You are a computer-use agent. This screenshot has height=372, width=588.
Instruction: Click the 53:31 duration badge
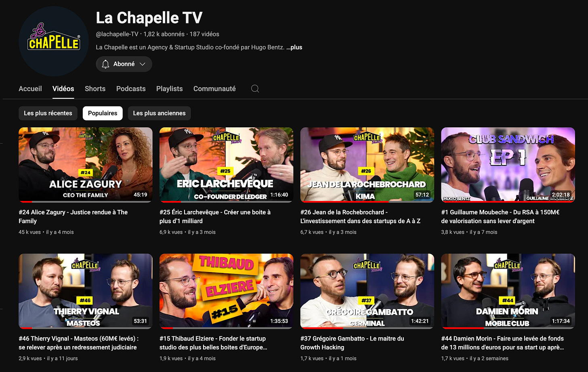tap(141, 321)
